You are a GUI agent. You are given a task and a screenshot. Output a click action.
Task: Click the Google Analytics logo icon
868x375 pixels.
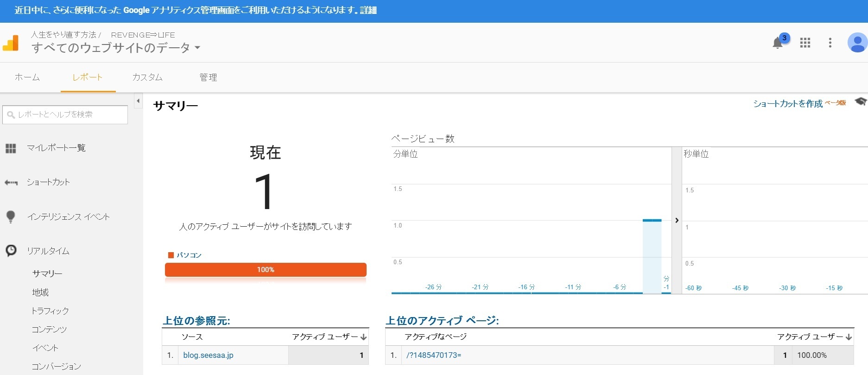11,43
